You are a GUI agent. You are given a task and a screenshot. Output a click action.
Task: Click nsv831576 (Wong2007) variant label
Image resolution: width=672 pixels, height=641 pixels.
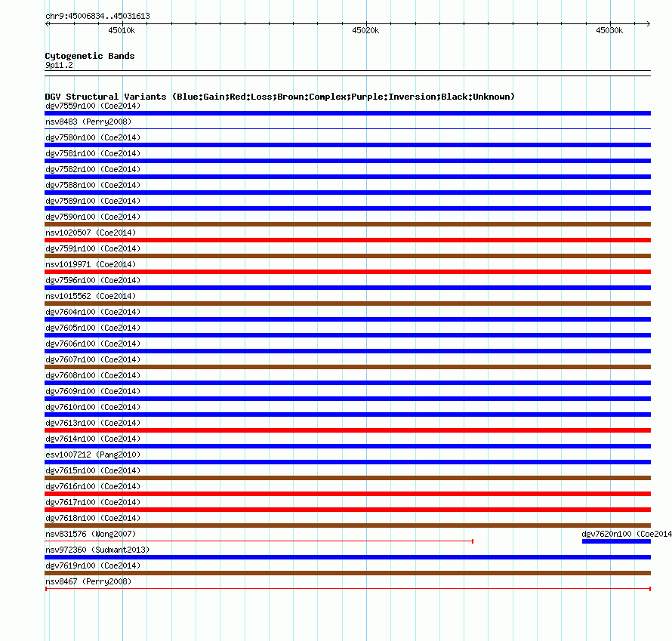click(x=91, y=534)
